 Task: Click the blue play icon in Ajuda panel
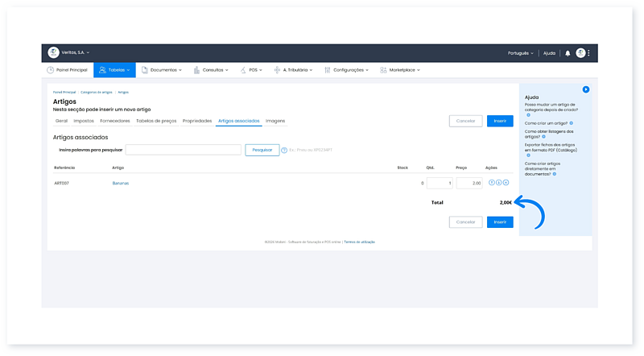[586, 89]
